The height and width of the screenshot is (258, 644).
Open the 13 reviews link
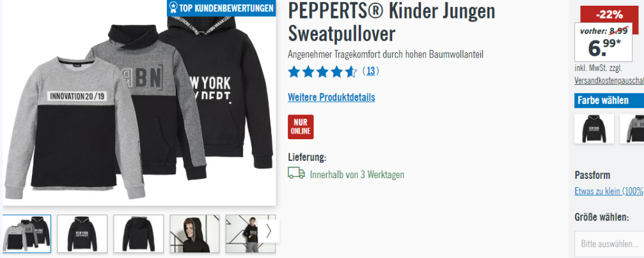click(x=370, y=72)
